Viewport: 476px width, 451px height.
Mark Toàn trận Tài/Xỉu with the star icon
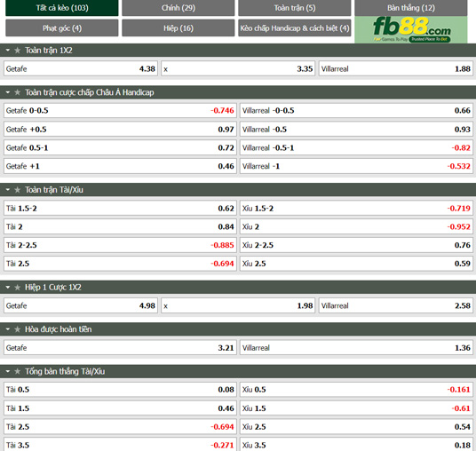pos(17,190)
